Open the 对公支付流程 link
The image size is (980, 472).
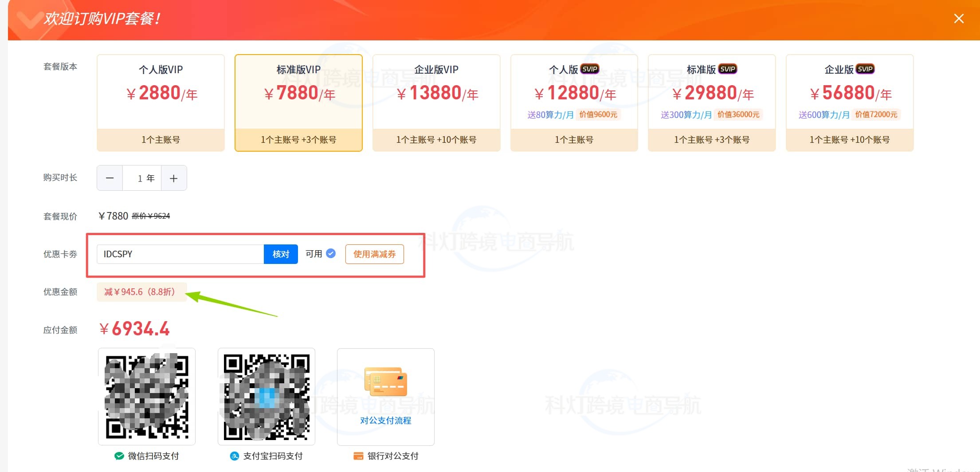tap(385, 421)
